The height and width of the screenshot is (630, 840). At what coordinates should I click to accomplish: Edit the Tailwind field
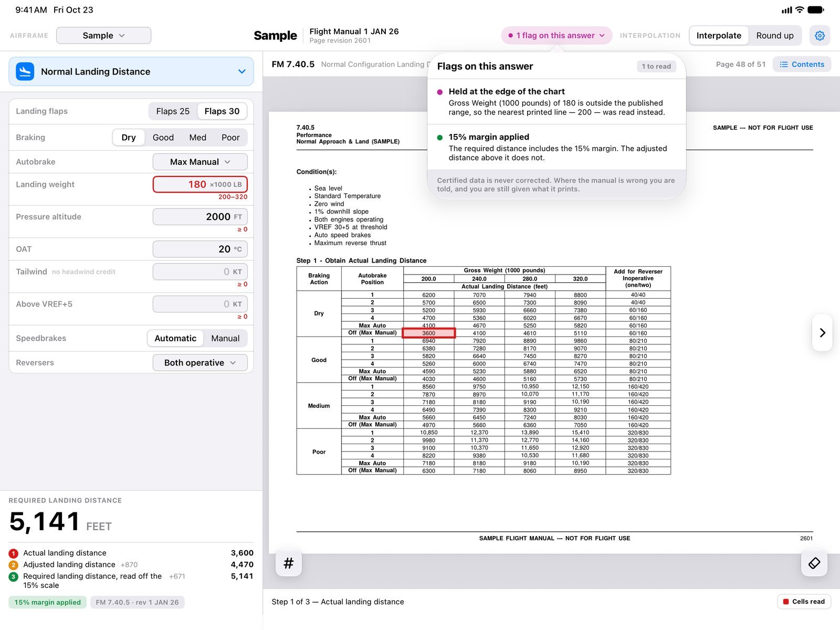[200, 271]
